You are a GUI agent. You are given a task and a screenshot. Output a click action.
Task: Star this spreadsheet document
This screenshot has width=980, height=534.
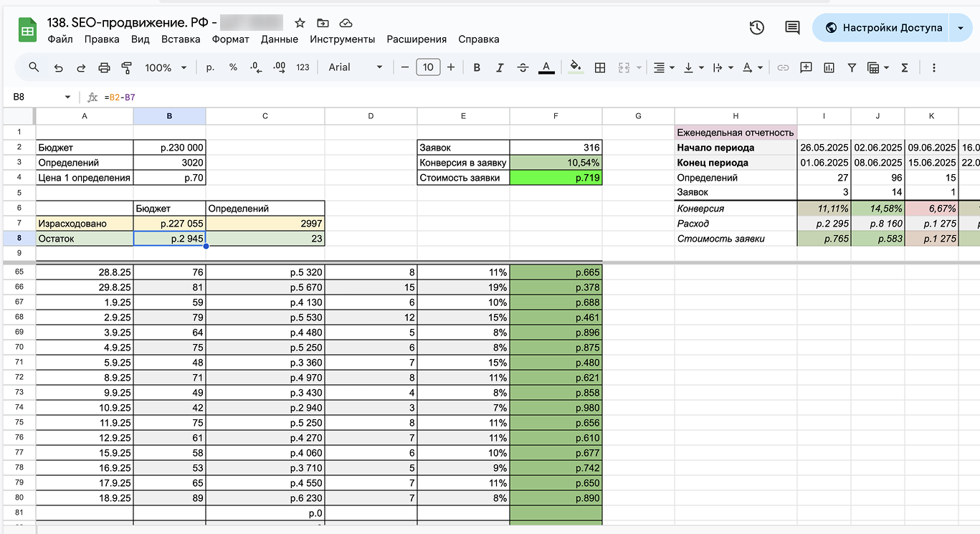300,23
